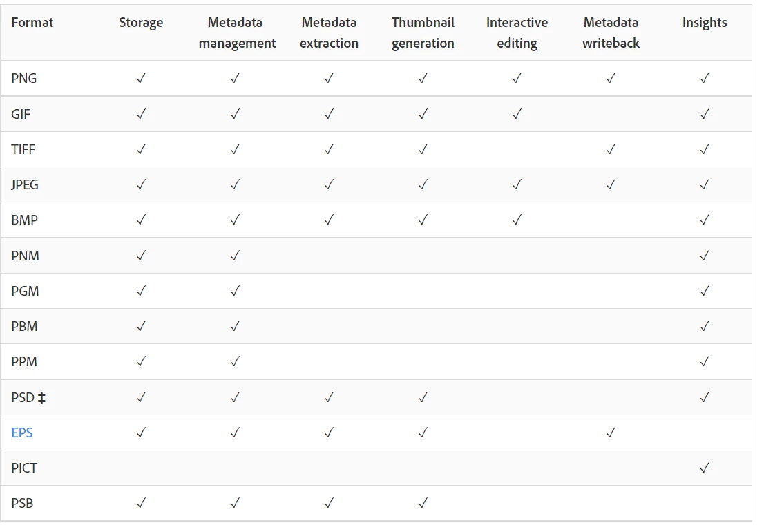Click the PGM format row label
Image resolution: width=764 pixels, height=532 pixels.
coord(25,292)
